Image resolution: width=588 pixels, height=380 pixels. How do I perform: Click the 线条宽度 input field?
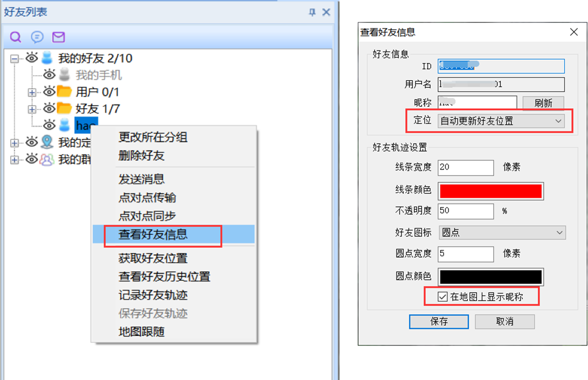click(x=466, y=167)
